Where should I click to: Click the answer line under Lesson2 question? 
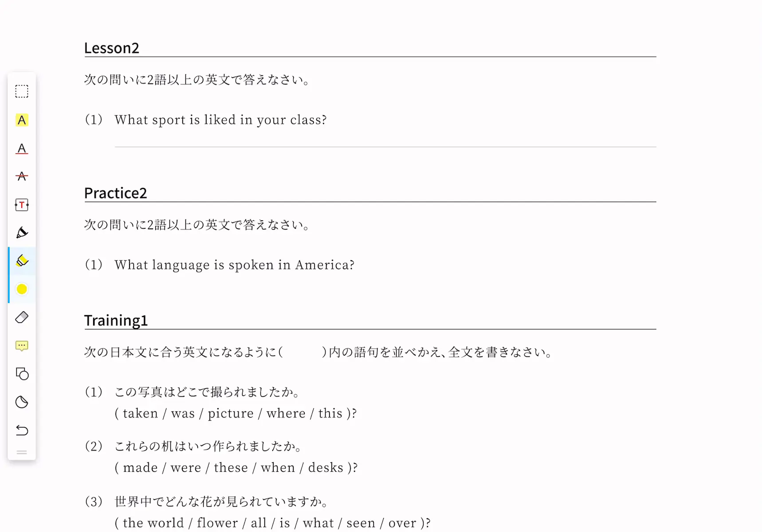pyautogui.click(x=385, y=146)
